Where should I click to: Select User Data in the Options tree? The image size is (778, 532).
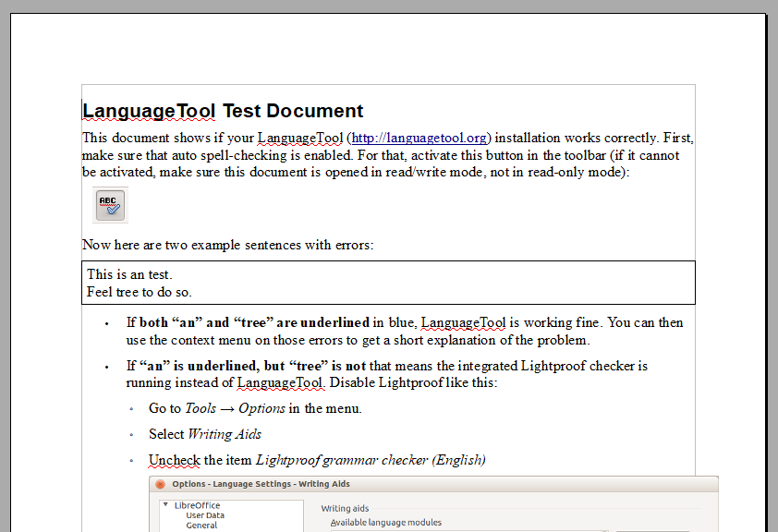pos(205,515)
